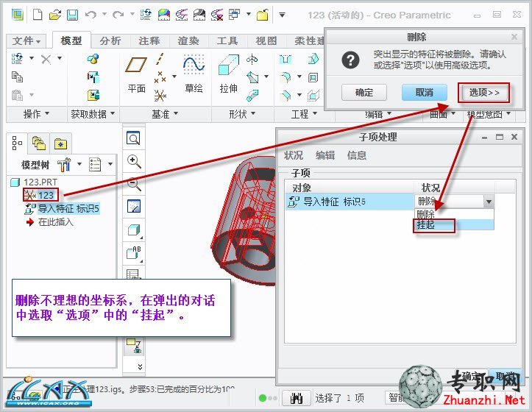
Task: Click the binoculars Find icon in status bar
Action: [297, 398]
